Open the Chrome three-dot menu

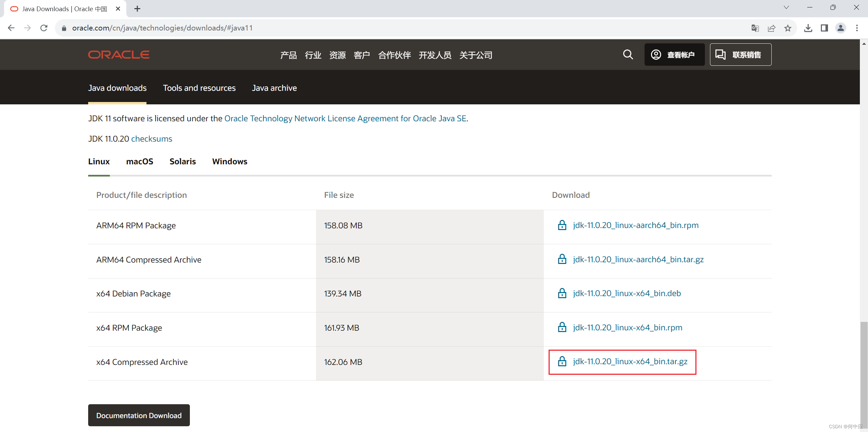(x=857, y=28)
